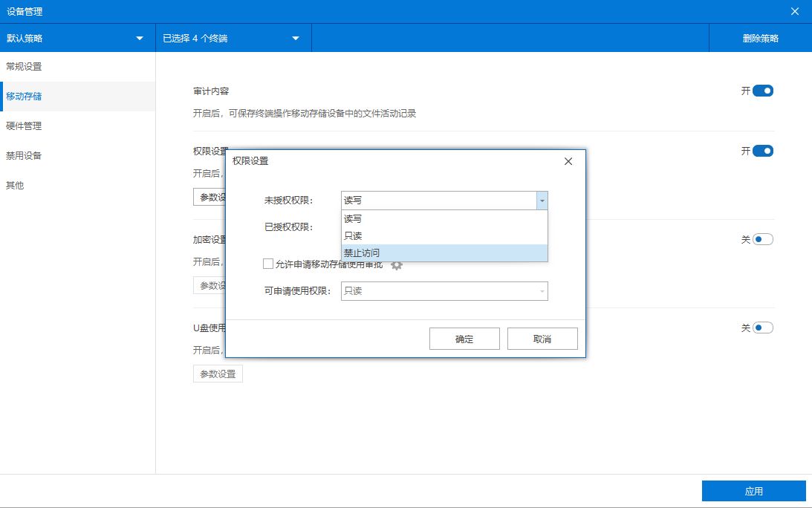Select 禁止访问 option in dropdown list
The image size is (812, 508).
pos(444,253)
